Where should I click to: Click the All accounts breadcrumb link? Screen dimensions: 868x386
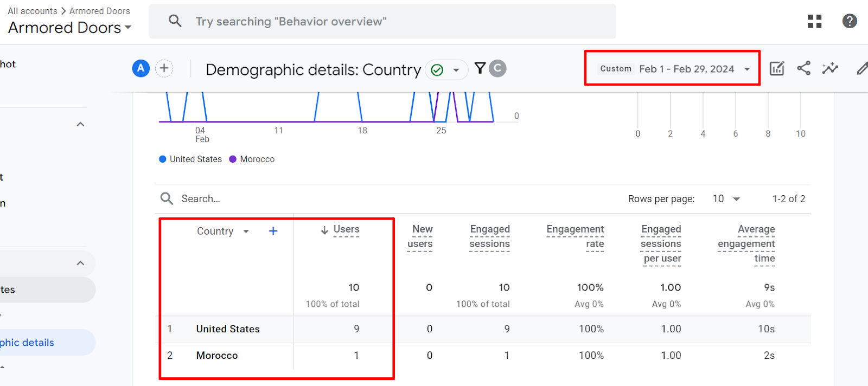pyautogui.click(x=33, y=11)
